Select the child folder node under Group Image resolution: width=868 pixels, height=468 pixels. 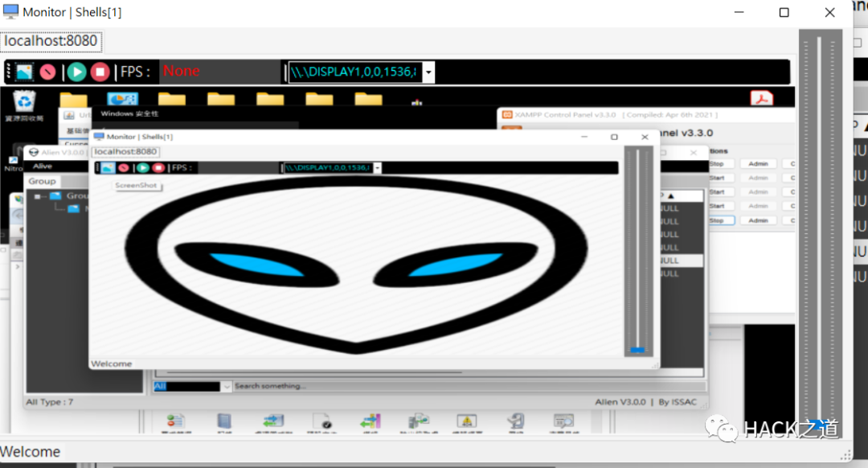coord(74,209)
